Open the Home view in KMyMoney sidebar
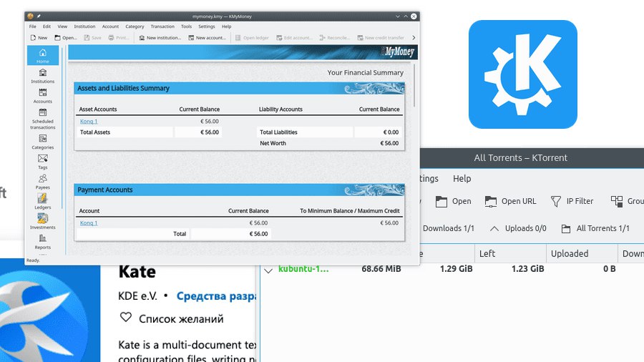The image size is (644, 362). [43, 55]
